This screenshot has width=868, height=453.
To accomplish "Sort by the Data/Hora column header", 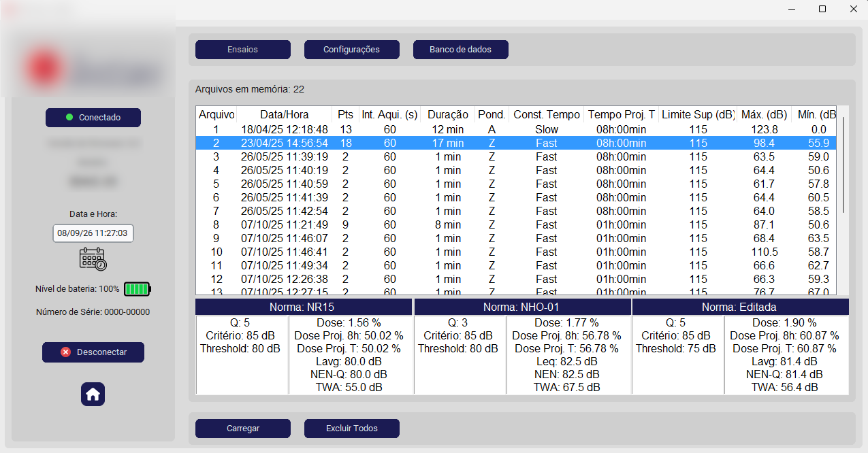I will (285, 115).
